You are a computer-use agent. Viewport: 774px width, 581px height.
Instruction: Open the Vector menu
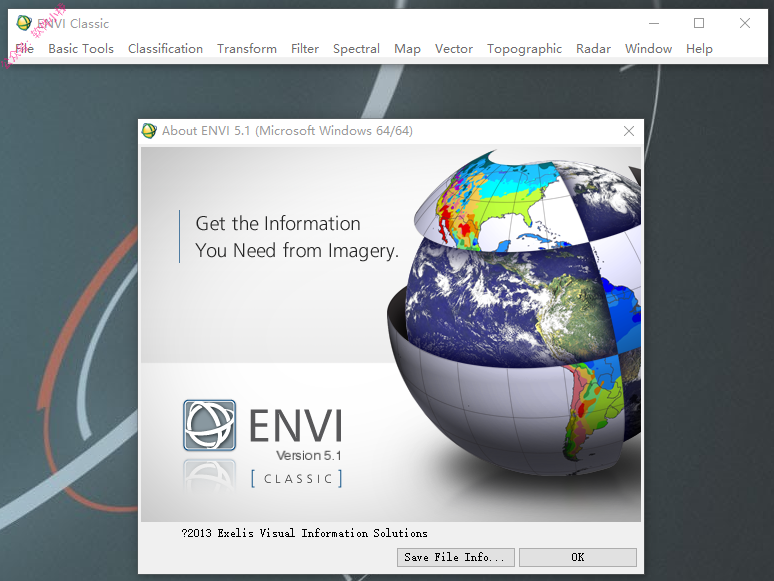pos(454,48)
